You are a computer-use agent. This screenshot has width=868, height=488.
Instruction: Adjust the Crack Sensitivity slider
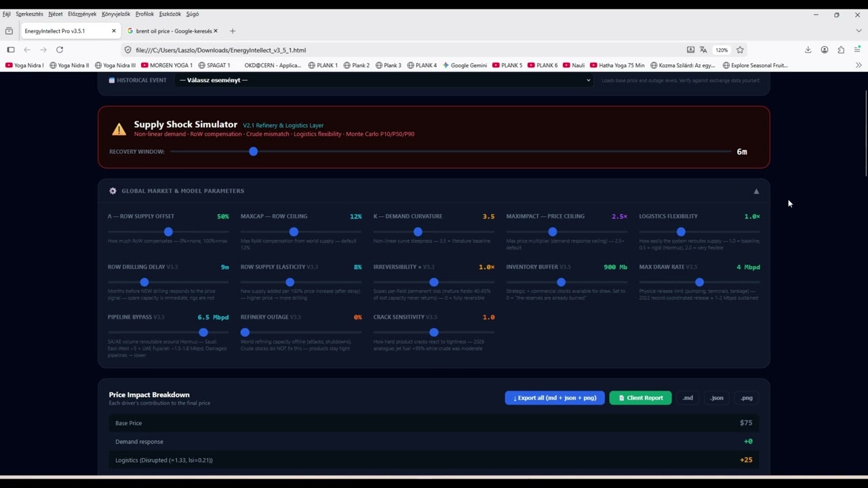[x=434, y=332]
